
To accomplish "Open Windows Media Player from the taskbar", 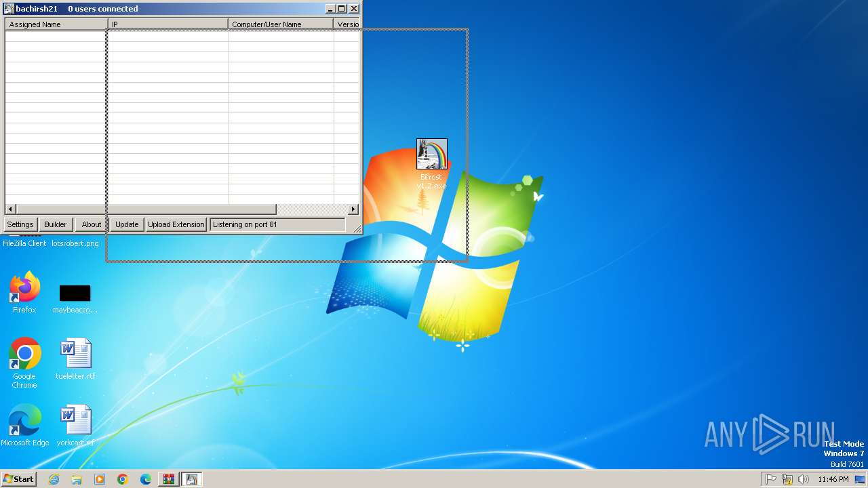I will tap(100, 479).
